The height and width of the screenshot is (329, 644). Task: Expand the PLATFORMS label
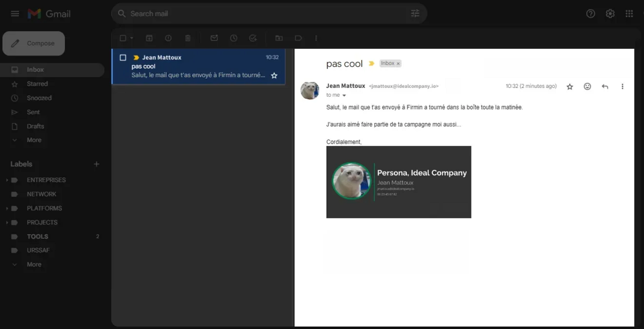[x=7, y=208]
